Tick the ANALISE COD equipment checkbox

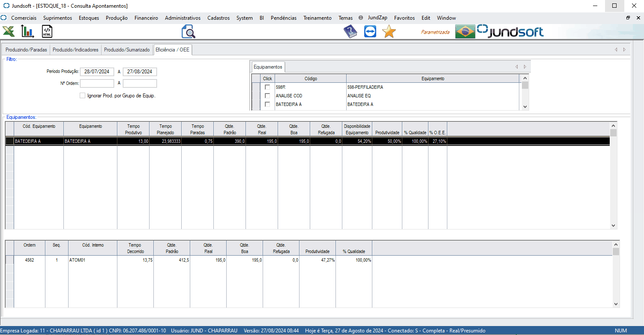coord(267,96)
